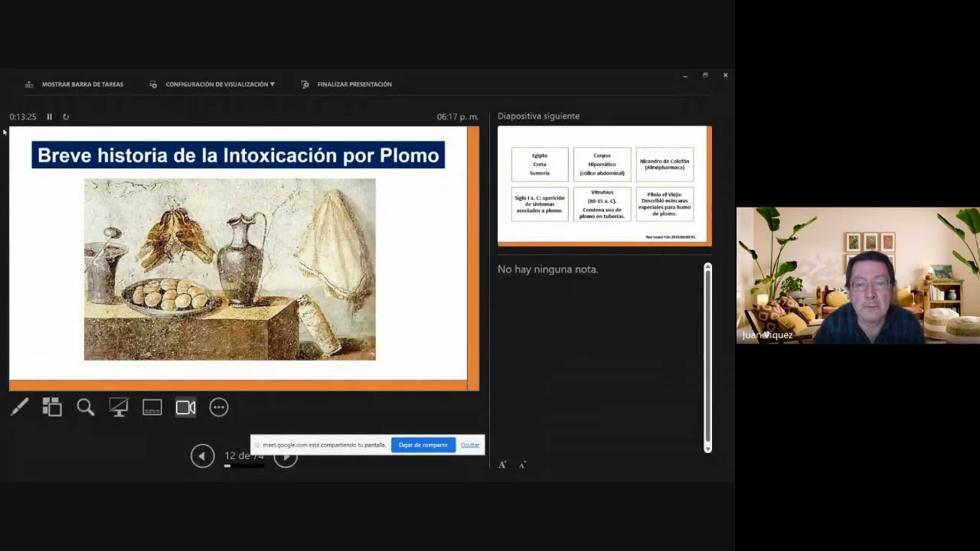Minimize the presenter view window
Screen dimensions: 980x551
pos(685,75)
